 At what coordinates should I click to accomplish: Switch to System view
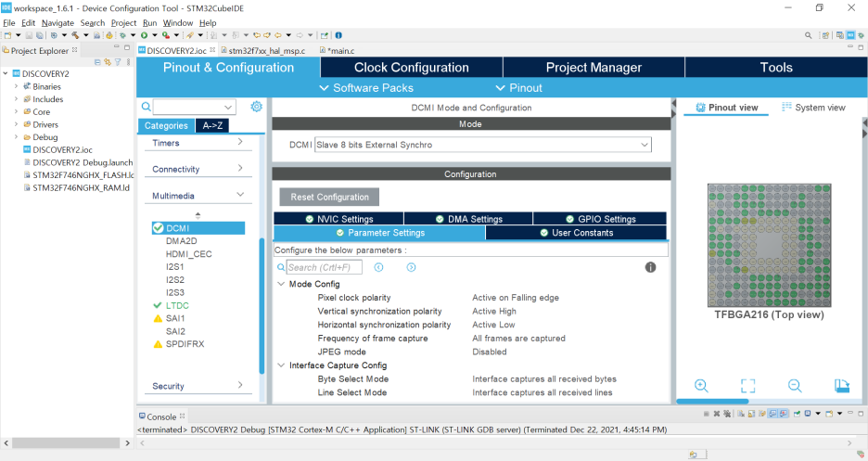(813, 108)
